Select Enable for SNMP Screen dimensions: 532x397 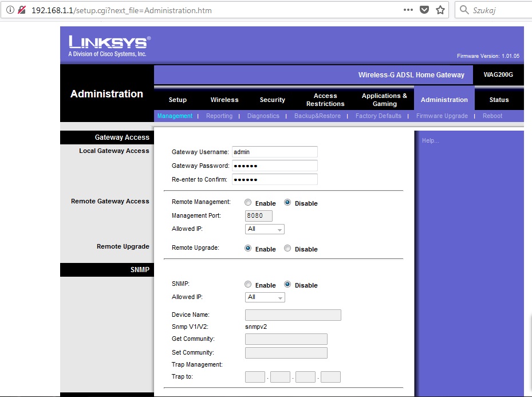click(x=248, y=284)
